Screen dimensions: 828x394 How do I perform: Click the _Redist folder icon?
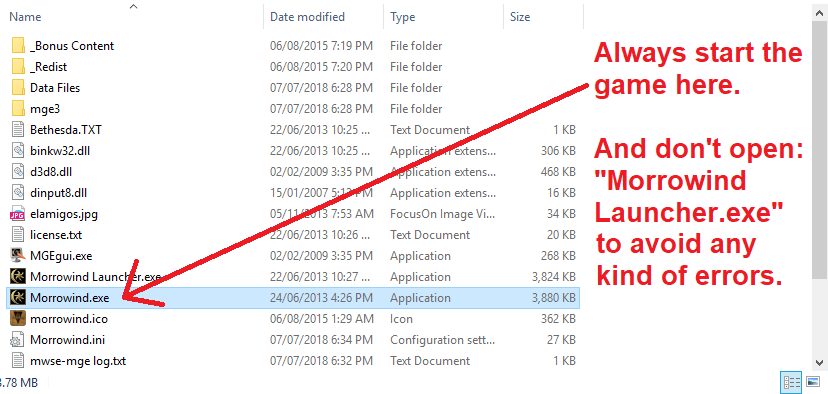18,67
